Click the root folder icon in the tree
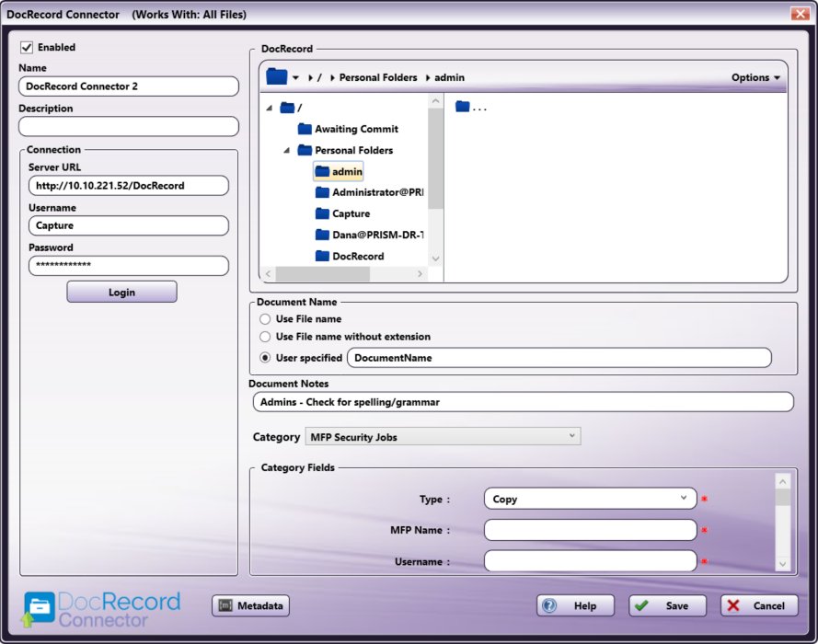The image size is (818, 644). point(287,108)
